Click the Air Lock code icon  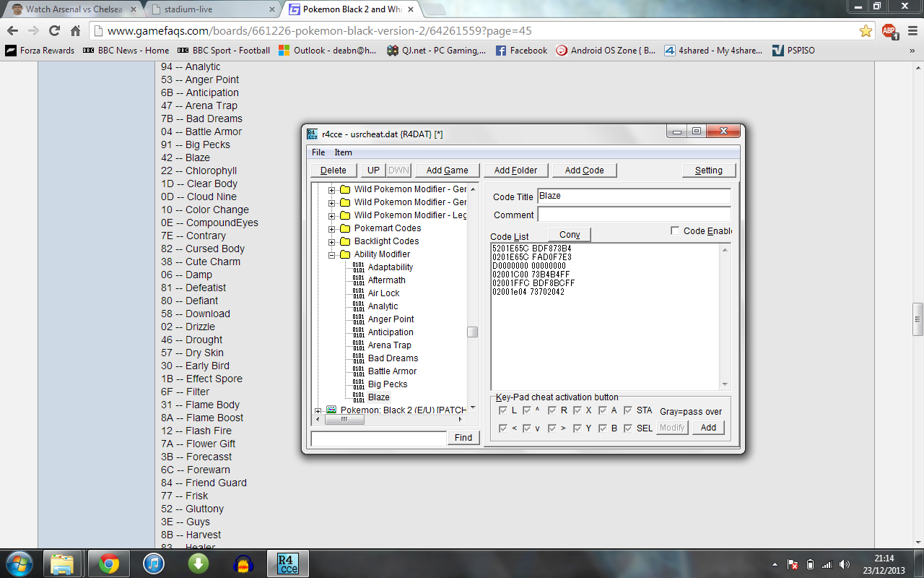(x=358, y=293)
